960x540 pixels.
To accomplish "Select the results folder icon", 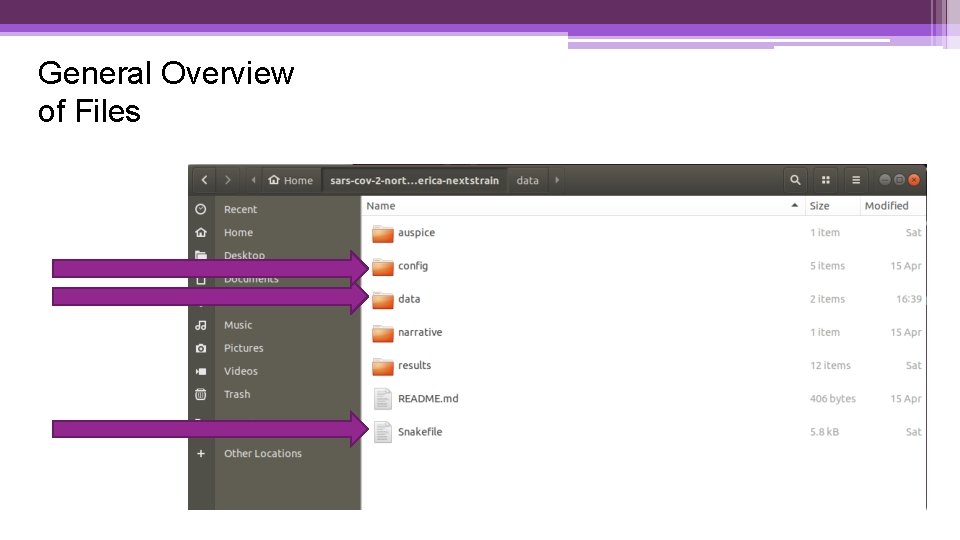I will [x=383, y=366].
